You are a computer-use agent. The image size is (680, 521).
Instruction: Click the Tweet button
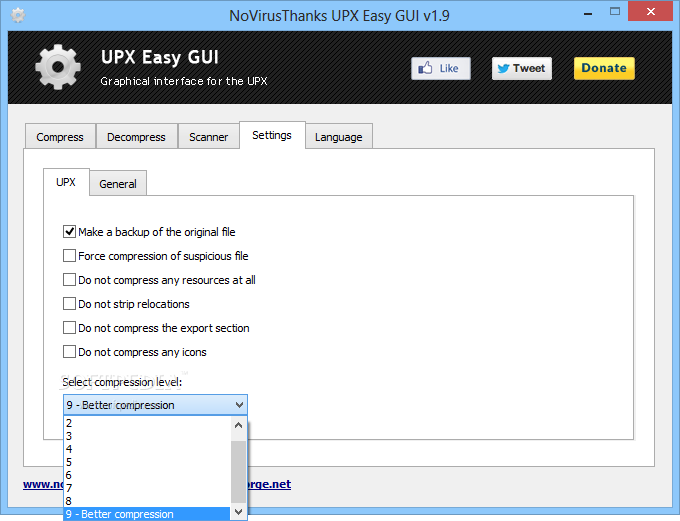(522, 69)
